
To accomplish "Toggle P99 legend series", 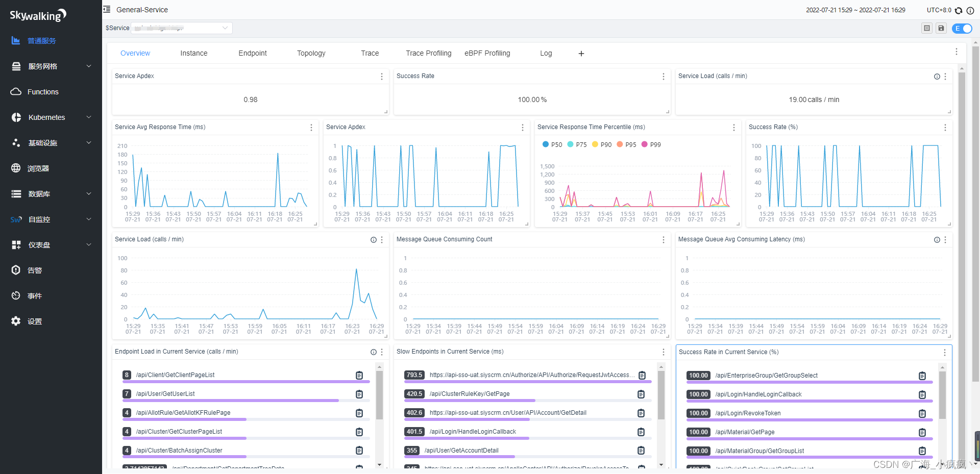I will coord(651,145).
